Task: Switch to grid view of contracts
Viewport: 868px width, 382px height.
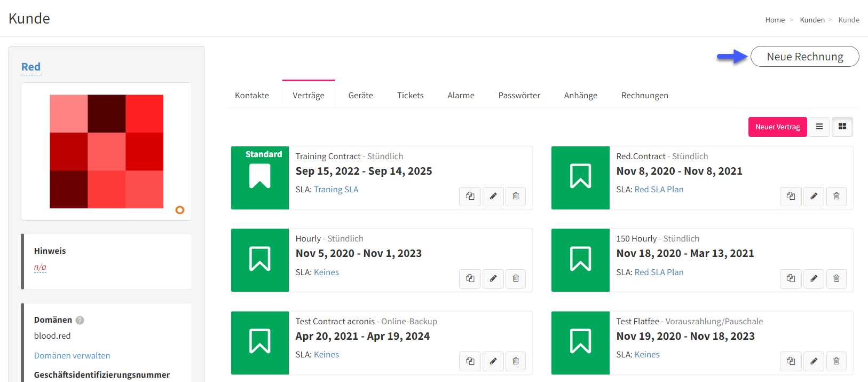Action: (842, 127)
